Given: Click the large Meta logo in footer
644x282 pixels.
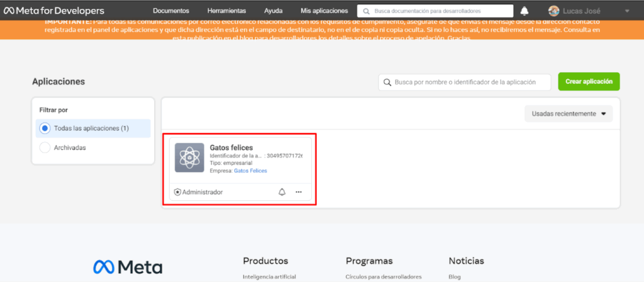Looking at the screenshot, I should click(x=128, y=266).
